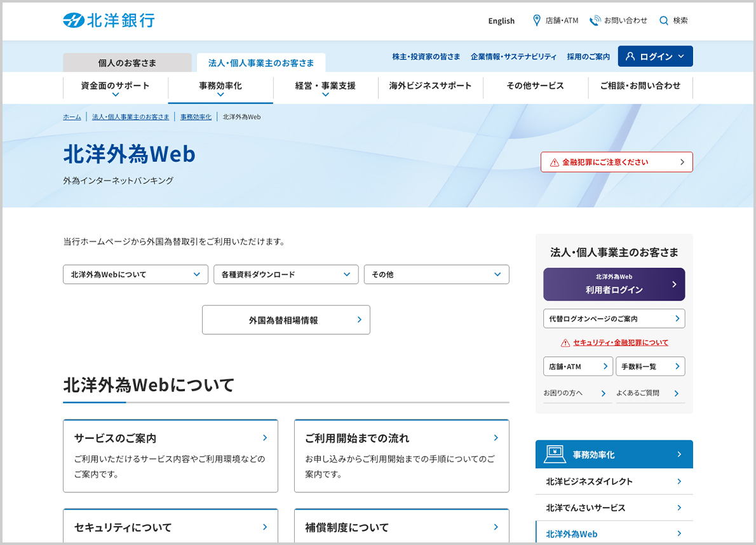
Task: Click お問い合わせ text in header
Action: pyautogui.click(x=626, y=20)
